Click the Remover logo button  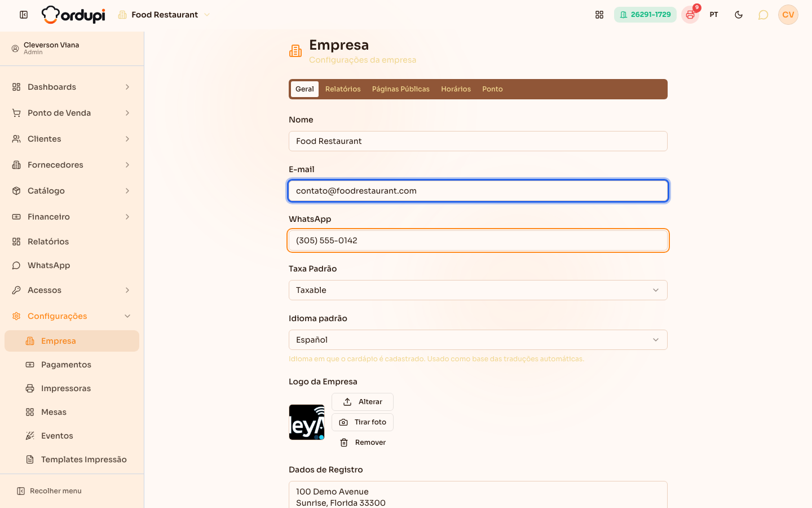(363, 443)
